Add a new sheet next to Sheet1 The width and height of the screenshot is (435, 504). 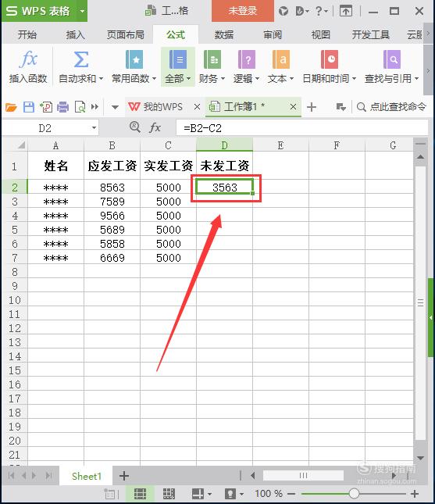[124, 476]
